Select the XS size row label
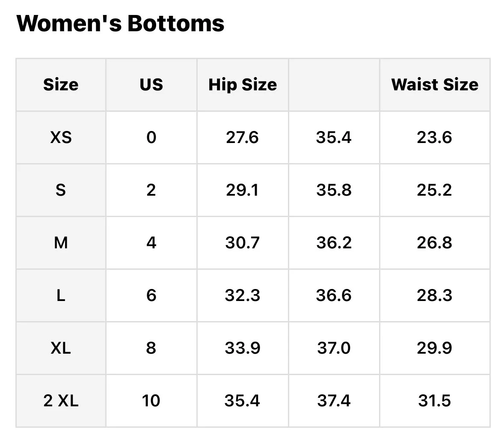This screenshot has height=447, width=504. tap(61, 137)
